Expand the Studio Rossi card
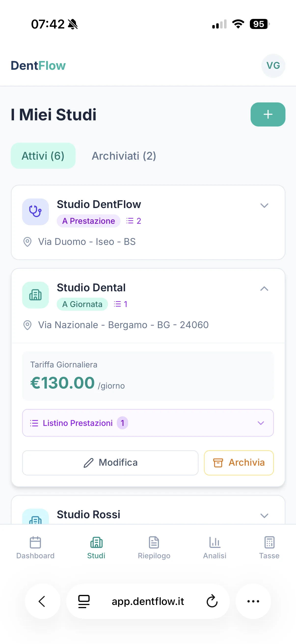This screenshot has width=296, height=644. (264, 516)
